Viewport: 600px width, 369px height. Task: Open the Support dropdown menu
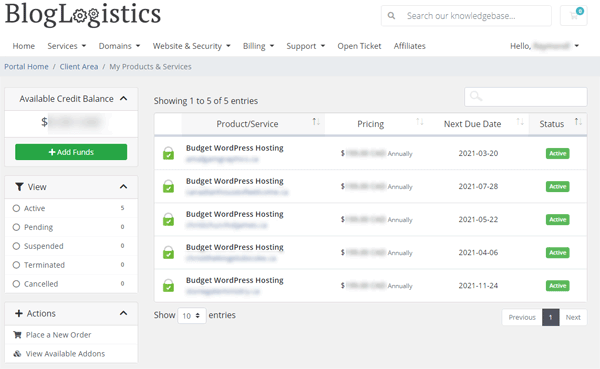[x=306, y=46]
